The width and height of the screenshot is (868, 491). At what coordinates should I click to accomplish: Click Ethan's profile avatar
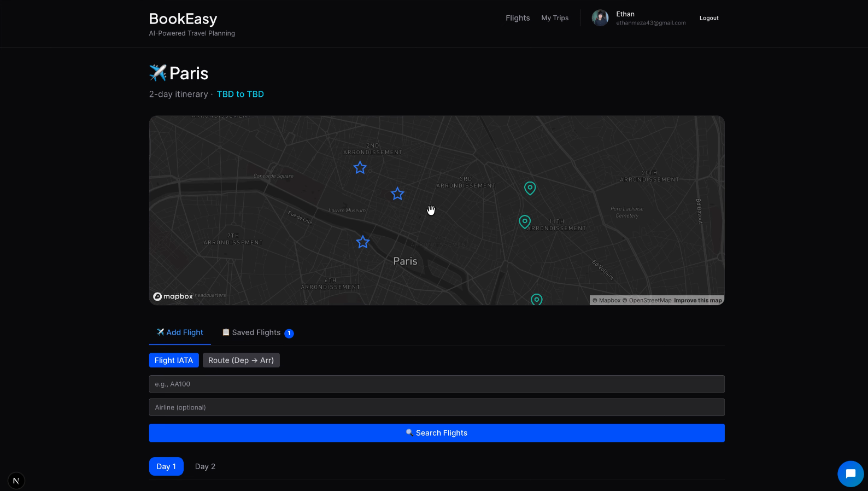click(600, 18)
